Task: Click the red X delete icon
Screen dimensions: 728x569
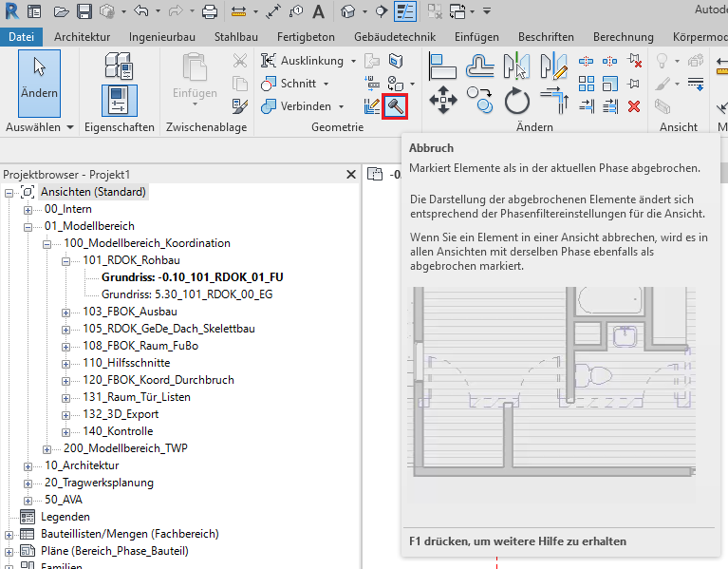Action: pos(633,105)
